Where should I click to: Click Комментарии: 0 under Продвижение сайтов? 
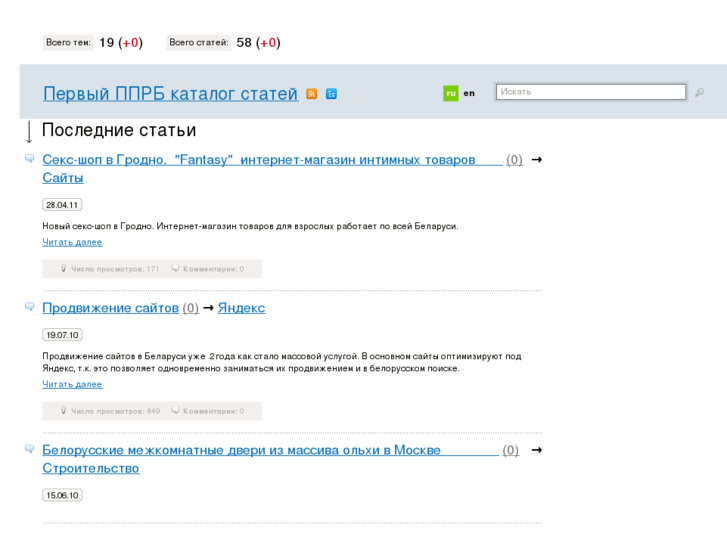[213, 411]
